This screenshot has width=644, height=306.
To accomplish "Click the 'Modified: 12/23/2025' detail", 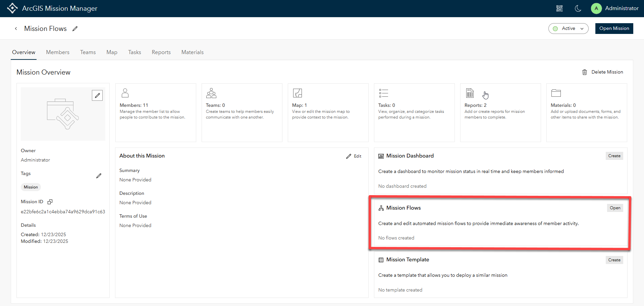I will pyautogui.click(x=45, y=241).
